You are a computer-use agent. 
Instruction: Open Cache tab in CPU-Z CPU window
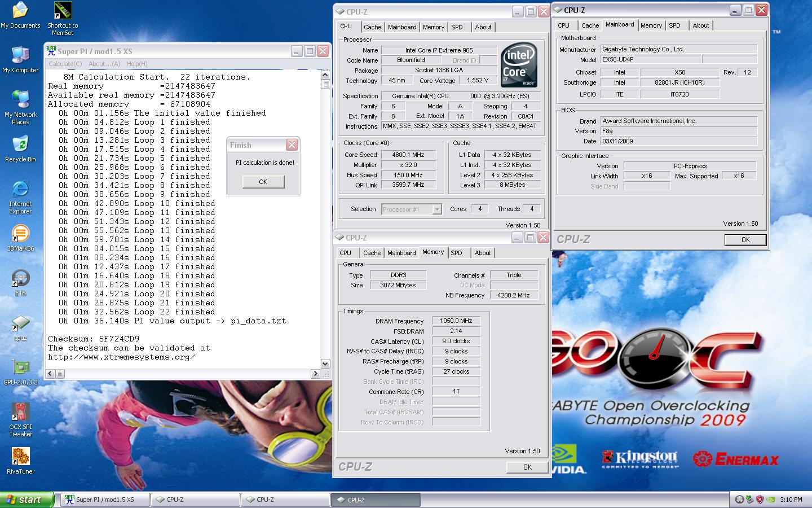click(x=372, y=27)
